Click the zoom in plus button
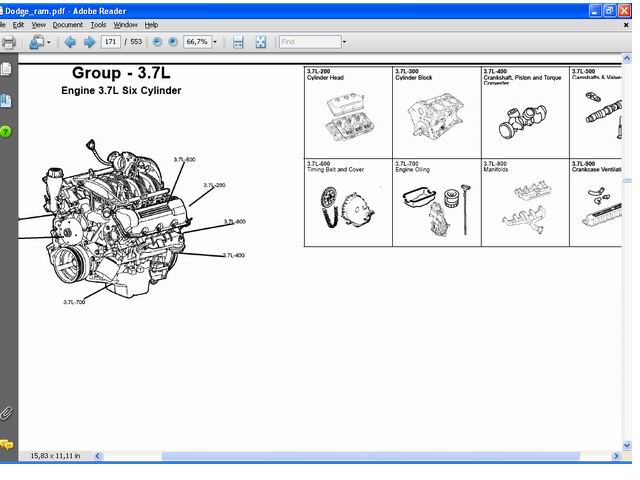 [173, 42]
